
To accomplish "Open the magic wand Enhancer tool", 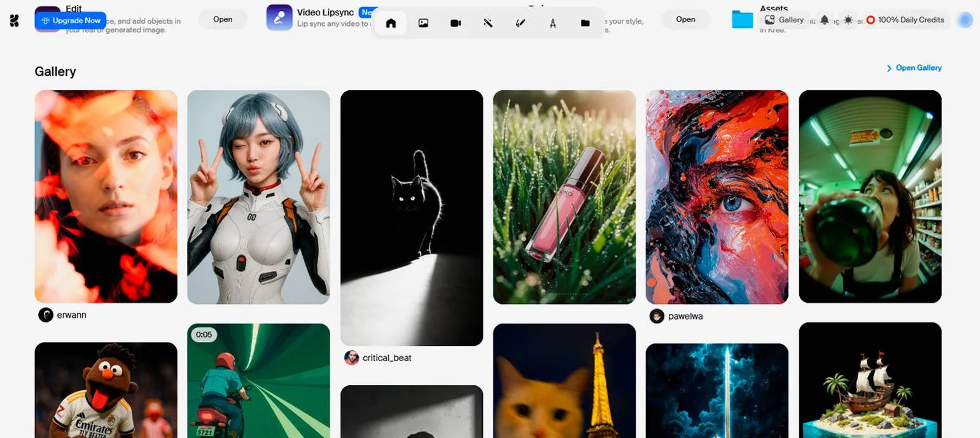I will [488, 23].
